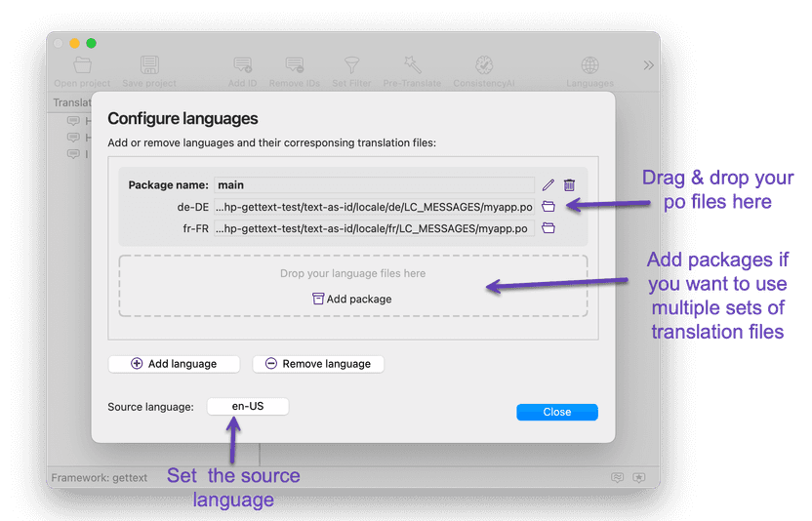Select the third translation tree item
Viewport: 812px width, 521px height.
(x=79, y=154)
